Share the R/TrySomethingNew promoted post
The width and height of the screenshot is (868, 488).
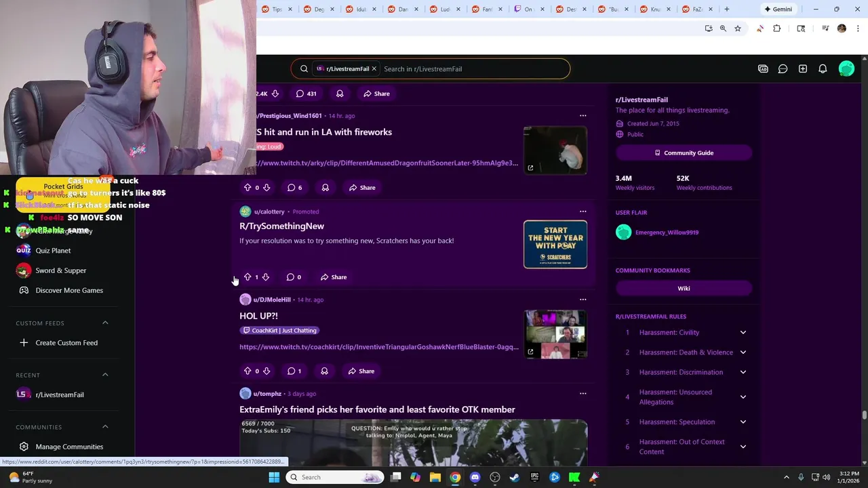pos(334,277)
